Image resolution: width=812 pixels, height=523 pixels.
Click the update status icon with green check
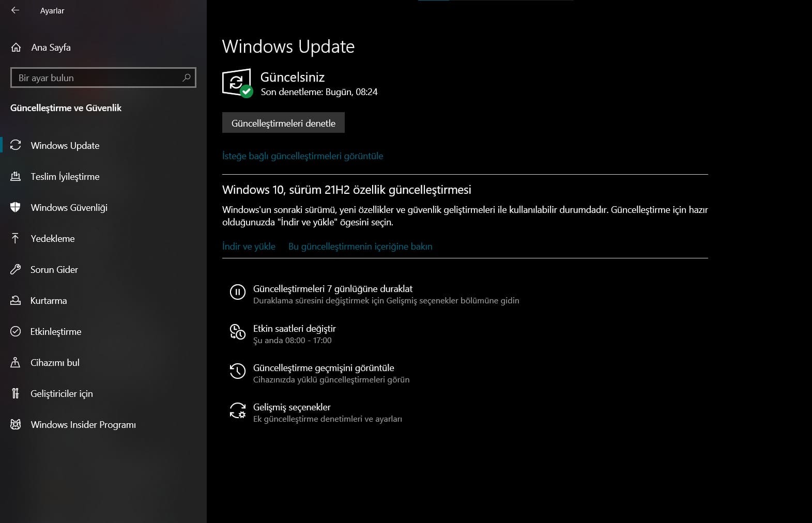pos(237,83)
